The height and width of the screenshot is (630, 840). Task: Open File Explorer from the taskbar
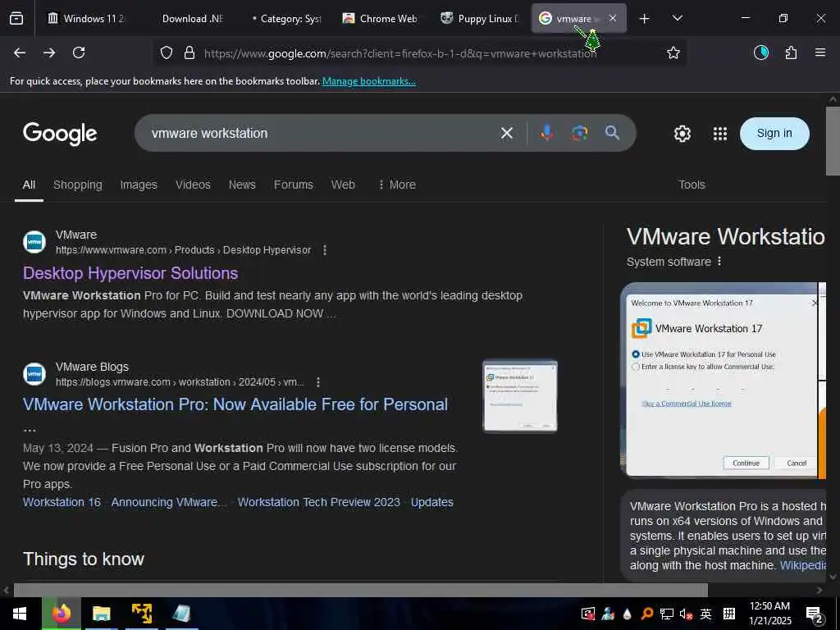click(x=101, y=614)
